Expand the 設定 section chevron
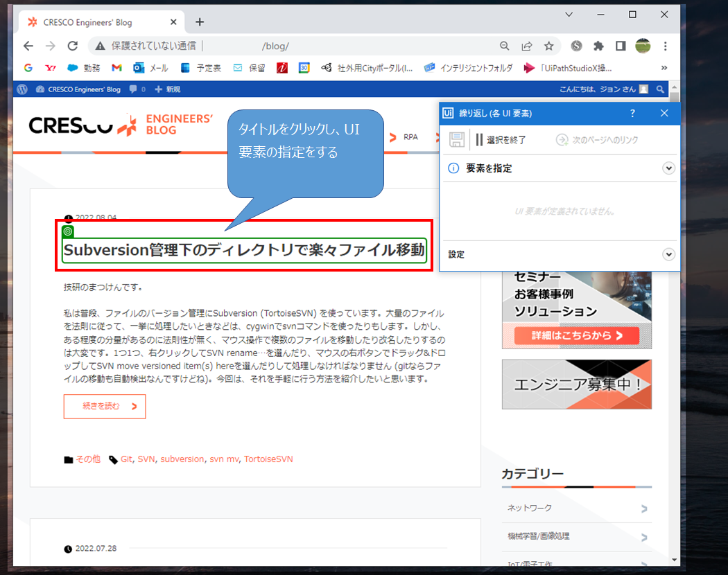Image resolution: width=728 pixels, height=575 pixels. 668,254
